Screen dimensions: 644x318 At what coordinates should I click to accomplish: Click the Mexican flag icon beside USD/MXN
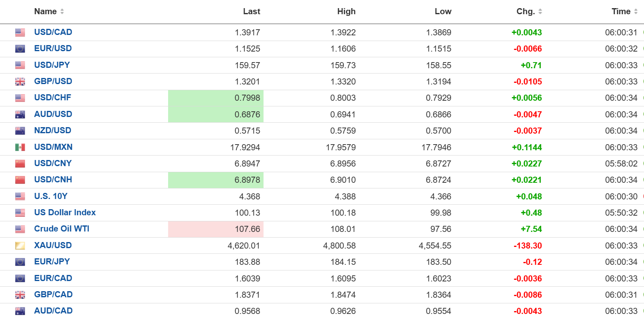pyautogui.click(x=20, y=147)
